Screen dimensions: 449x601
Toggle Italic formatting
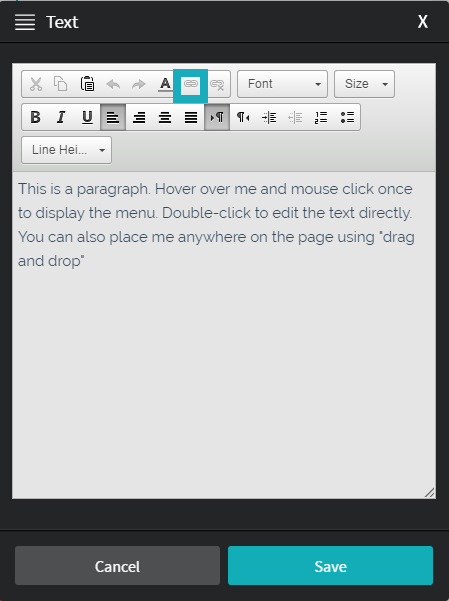(x=61, y=117)
